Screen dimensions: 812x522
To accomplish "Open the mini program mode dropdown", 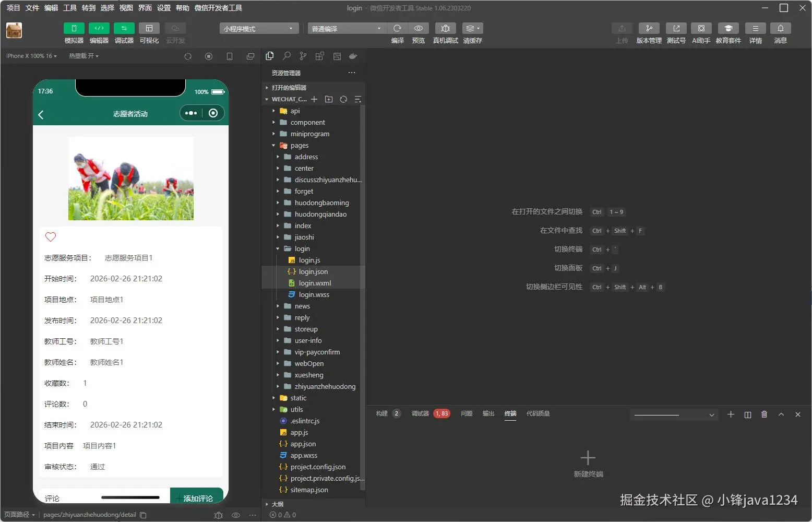I will [259, 29].
